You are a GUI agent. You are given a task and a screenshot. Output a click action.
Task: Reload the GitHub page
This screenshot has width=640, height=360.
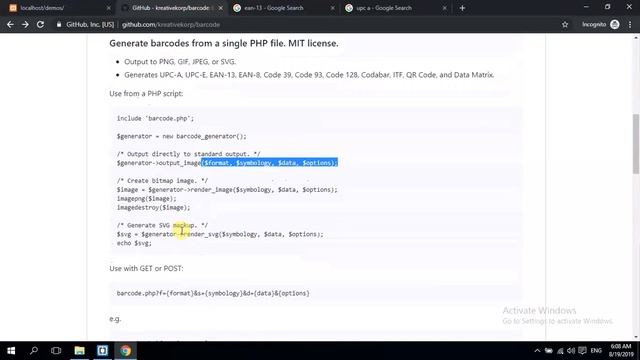click(40, 24)
